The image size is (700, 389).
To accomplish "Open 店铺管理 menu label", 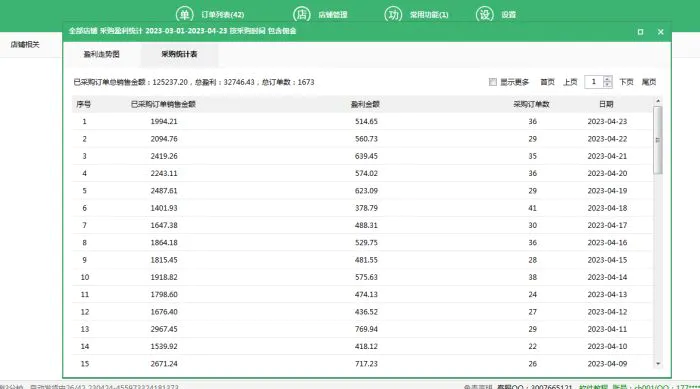I will pos(333,15).
